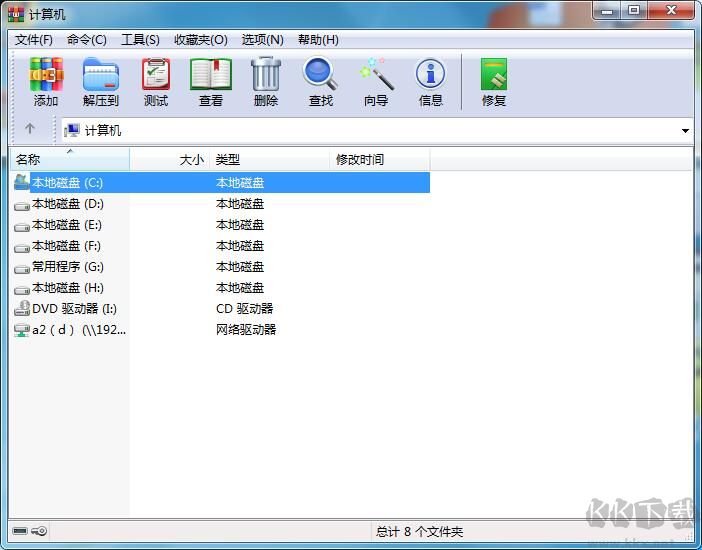The width and height of the screenshot is (702, 550).
Task: Expand the address bar dropdown arrow
Action: 685,131
